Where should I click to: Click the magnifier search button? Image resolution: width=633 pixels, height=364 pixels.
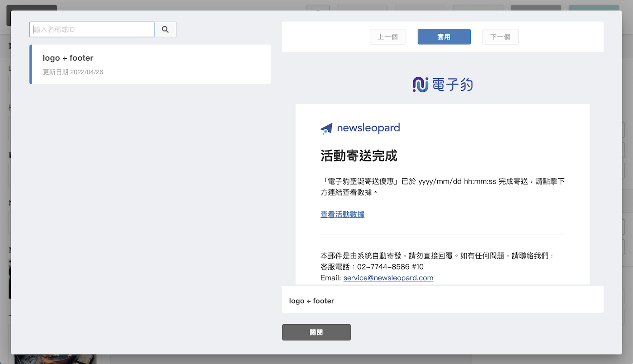165,29
